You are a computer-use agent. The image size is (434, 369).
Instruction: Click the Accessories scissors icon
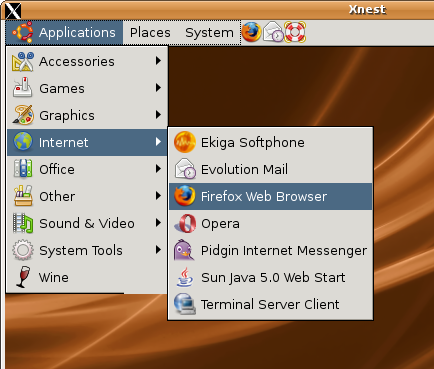pos(23,61)
